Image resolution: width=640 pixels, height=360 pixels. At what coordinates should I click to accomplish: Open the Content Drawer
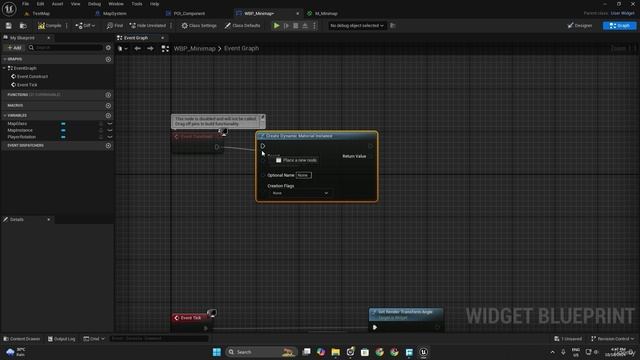pyautogui.click(x=22, y=339)
